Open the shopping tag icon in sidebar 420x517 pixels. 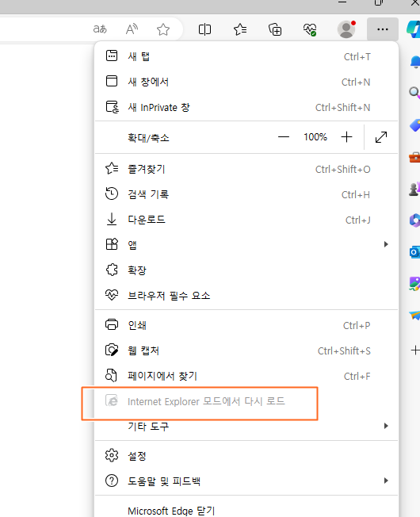tap(414, 125)
